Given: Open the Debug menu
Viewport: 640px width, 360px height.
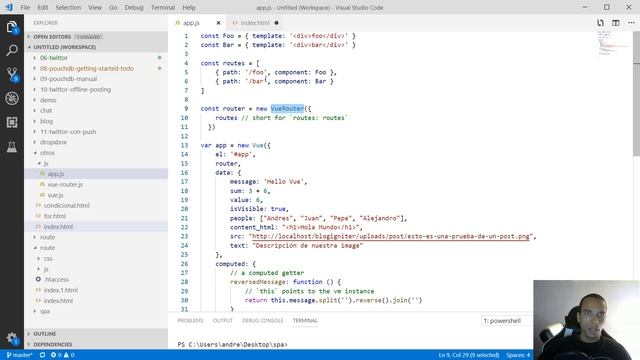Looking at the screenshot, I should 134,7.
